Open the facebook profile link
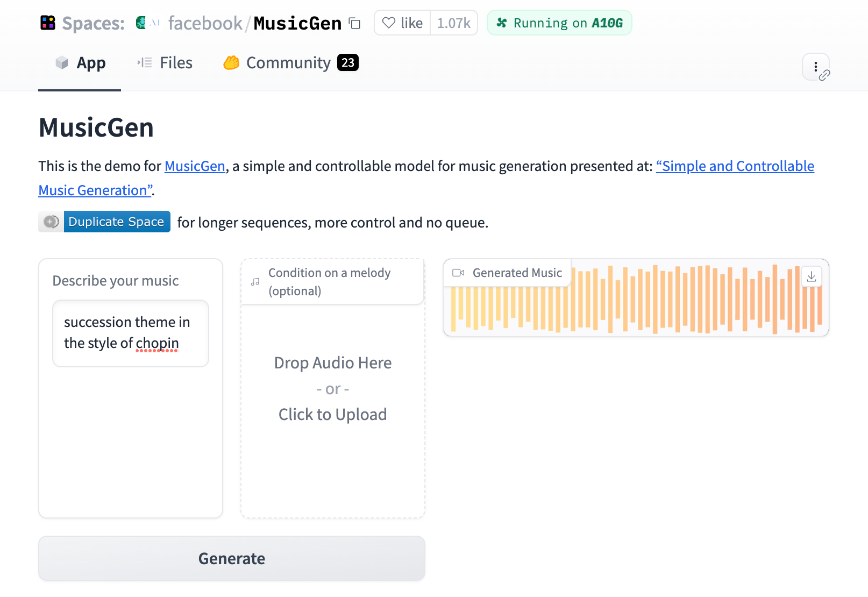Screen dimensions: 868x597 (205, 23)
